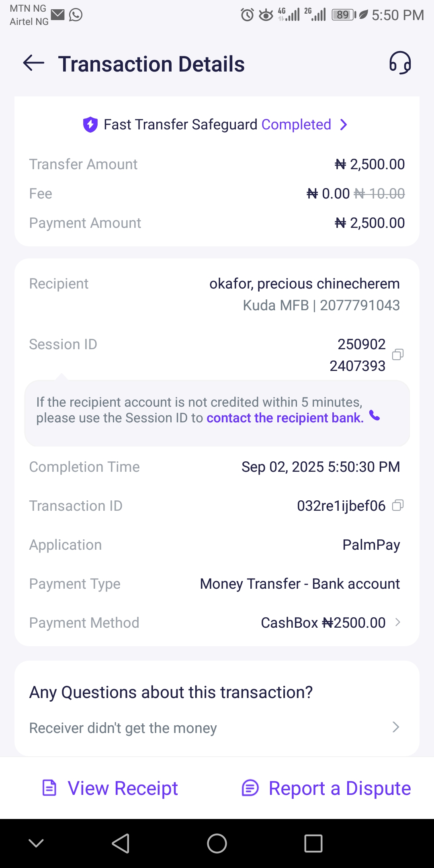Tap Report a Dispute button

point(340,788)
